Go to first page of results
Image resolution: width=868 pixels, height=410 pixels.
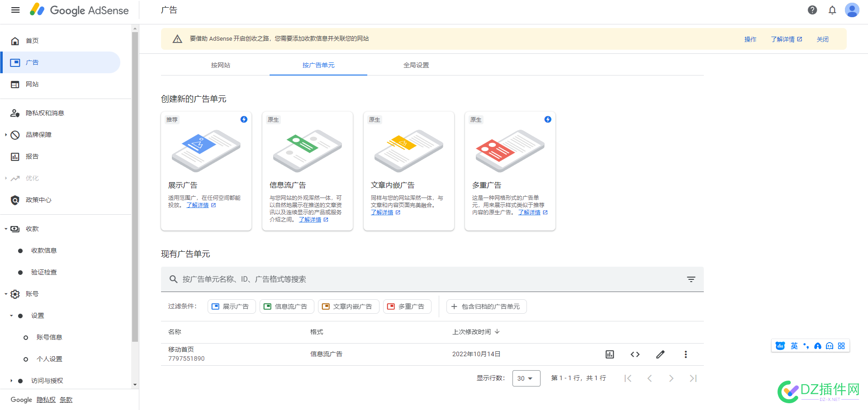[628, 378]
